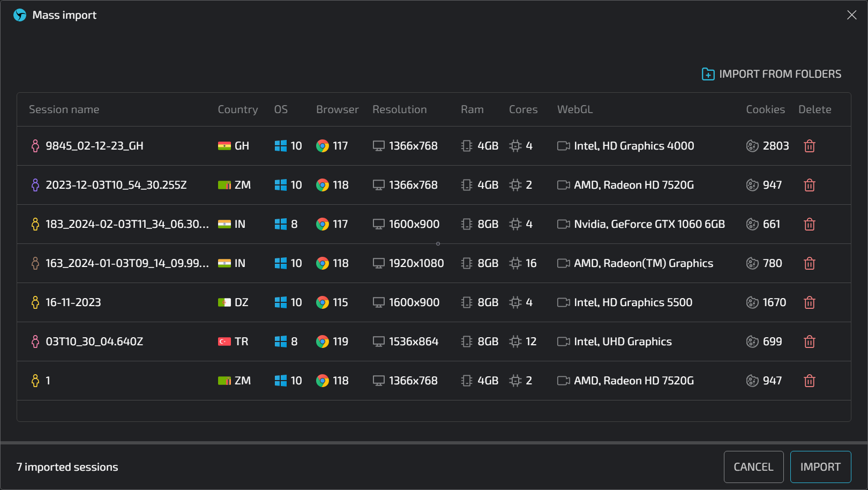The image size is (868, 490).
Task: Click the Session name column header
Action: (x=64, y=109)
